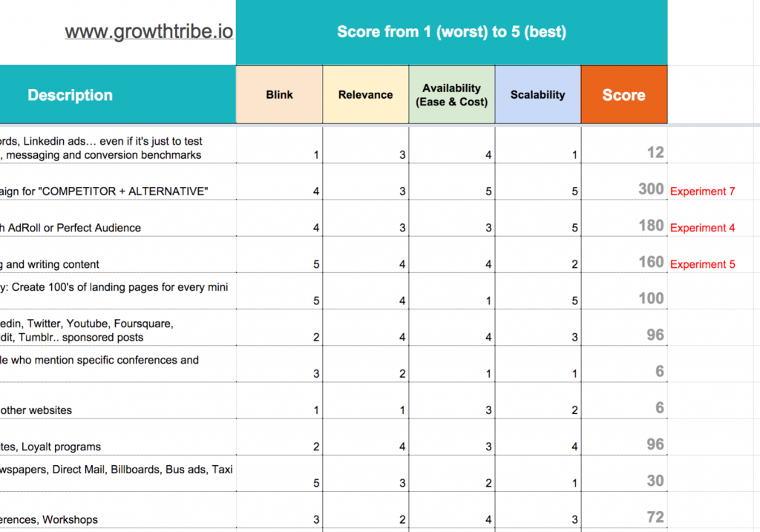Select the 'Direct Mail, Billboards, Bus ads' cell
The height and width of the screenshot is (532, 760).
[118, 474]
